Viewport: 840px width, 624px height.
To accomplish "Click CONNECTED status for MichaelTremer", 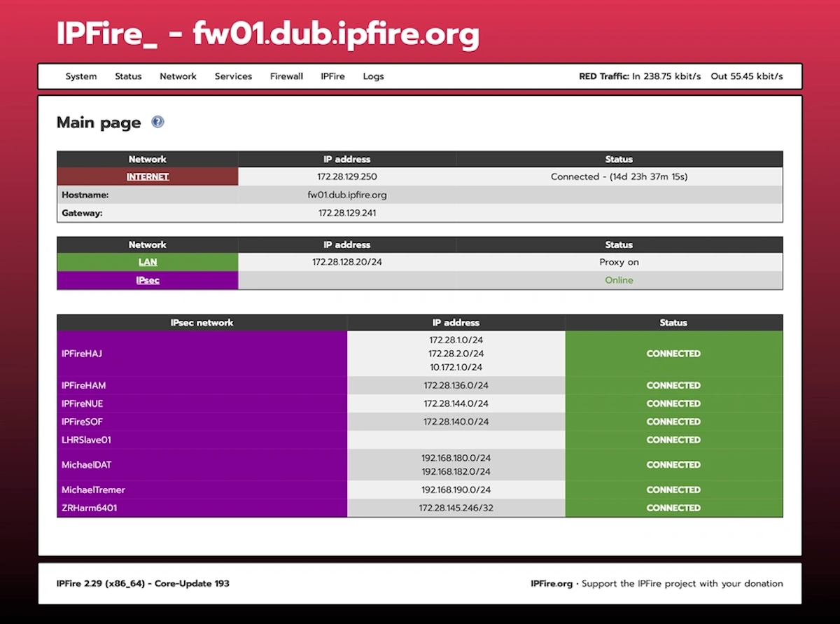I will click(x=673, y=490).
